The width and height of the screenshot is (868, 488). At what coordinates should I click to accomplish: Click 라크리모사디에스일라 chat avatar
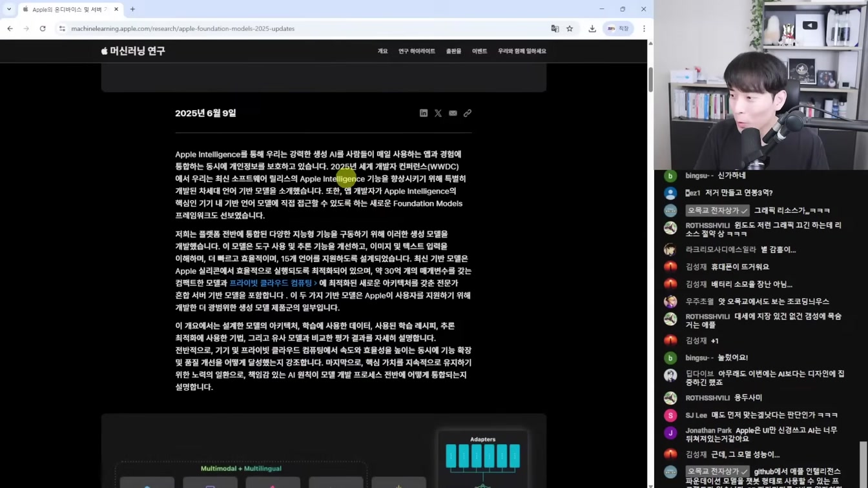point(670,250)
